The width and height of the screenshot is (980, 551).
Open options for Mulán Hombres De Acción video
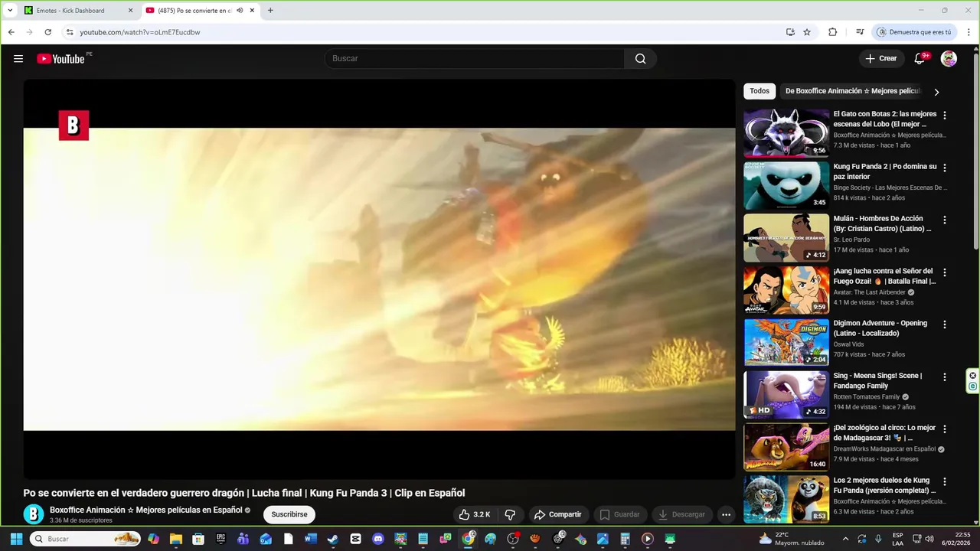click(945, 220)
